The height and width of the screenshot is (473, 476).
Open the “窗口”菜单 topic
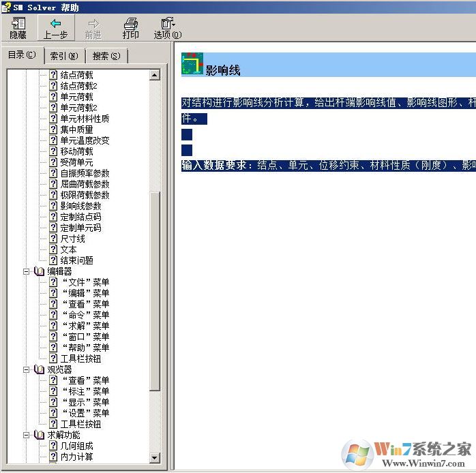tap(86, 337)
